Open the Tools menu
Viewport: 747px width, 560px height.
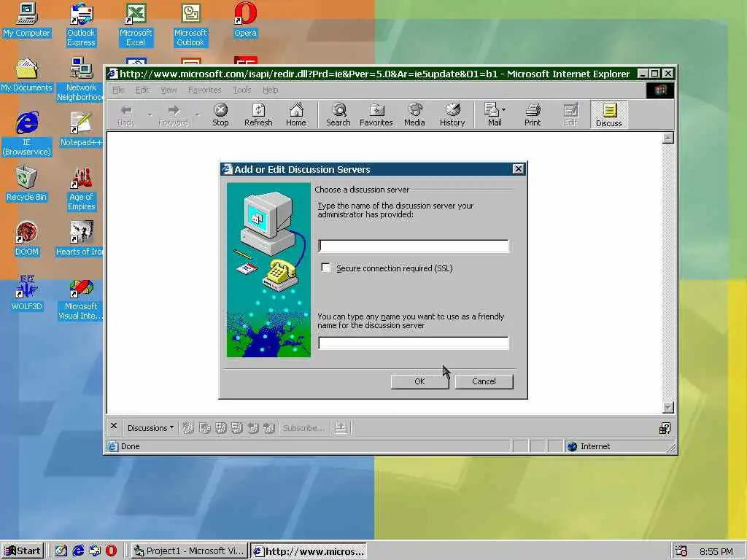[242, 90]
